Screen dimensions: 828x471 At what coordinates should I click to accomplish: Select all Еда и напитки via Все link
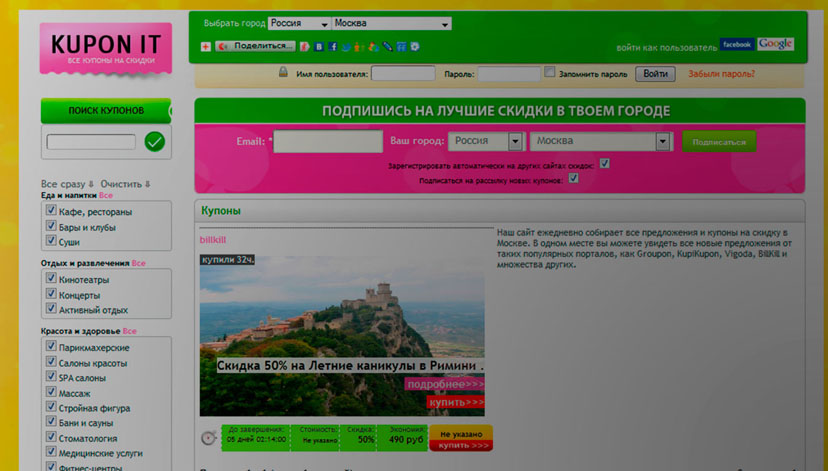pos(106,195)
